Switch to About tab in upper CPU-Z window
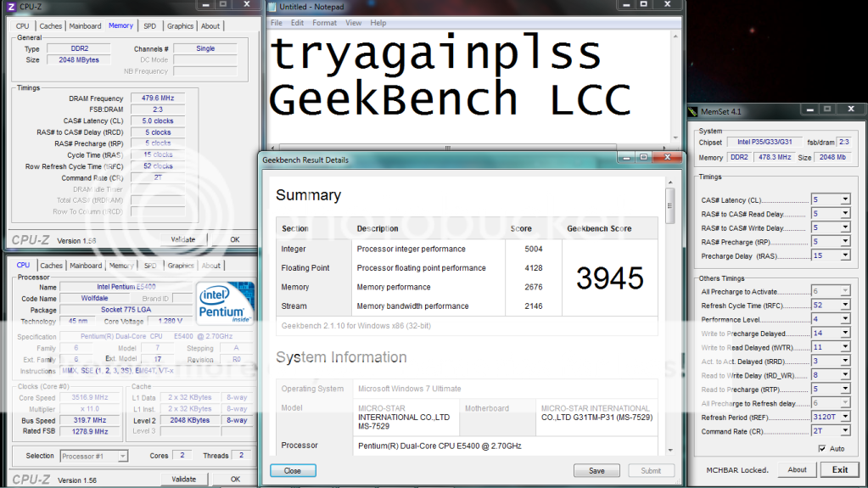The image size is (868, 488). click(x=210, y=26)
